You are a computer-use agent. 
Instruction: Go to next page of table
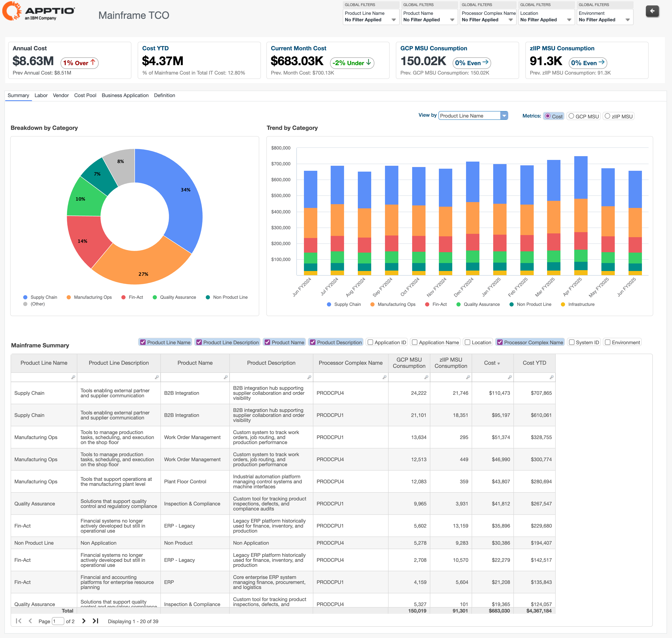pos(84,621)
